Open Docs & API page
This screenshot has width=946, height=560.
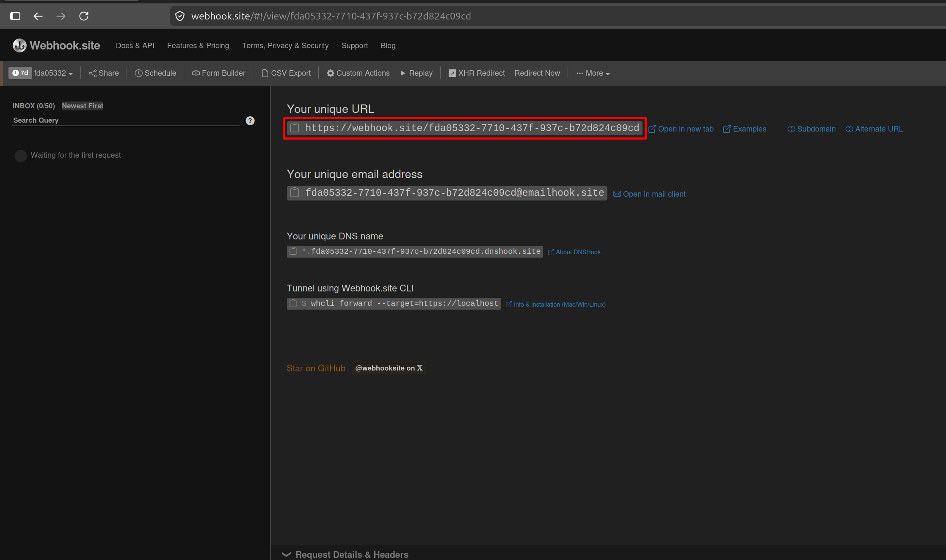coord(135,46)
